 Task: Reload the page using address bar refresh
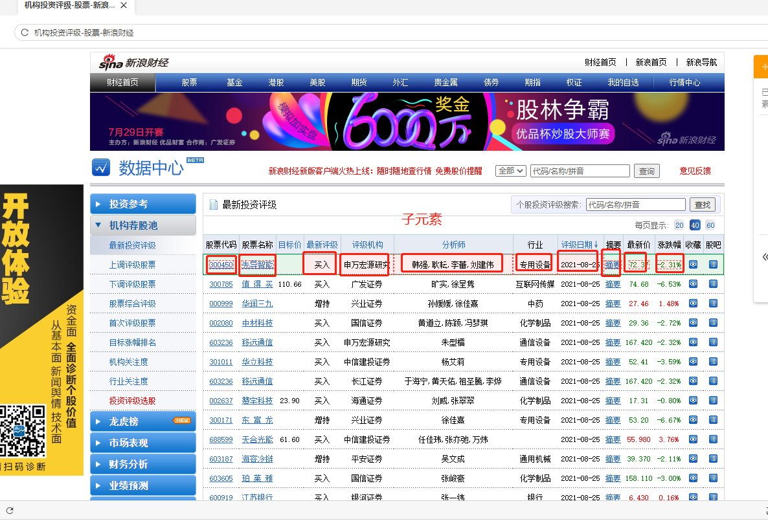click(x=25, y=32)
